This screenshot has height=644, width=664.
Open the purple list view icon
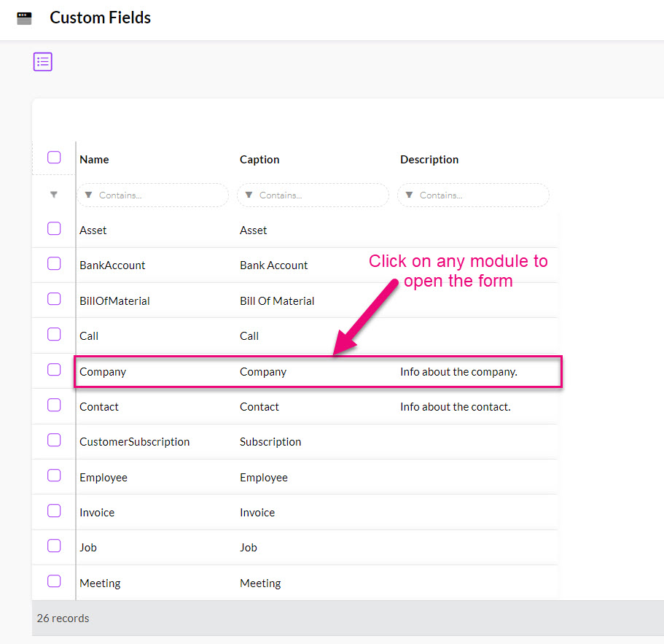43,62
